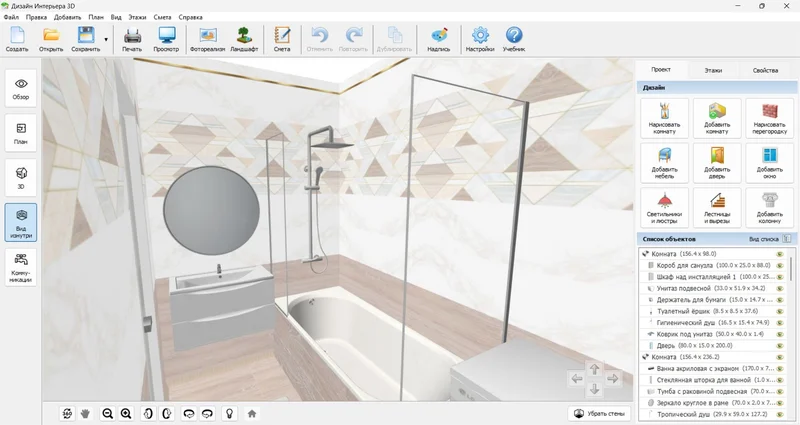800x425 pixels.
Task: Click Добавить колонну button
Action: 769,208
